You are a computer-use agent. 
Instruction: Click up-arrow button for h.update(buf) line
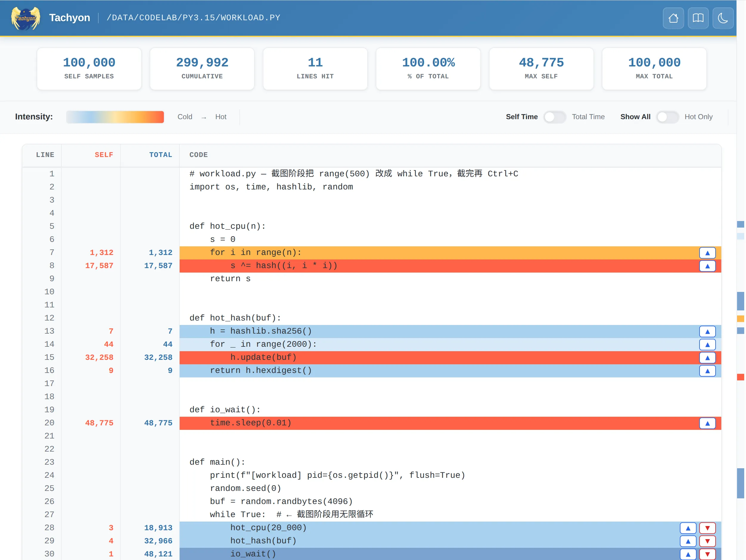707,358
